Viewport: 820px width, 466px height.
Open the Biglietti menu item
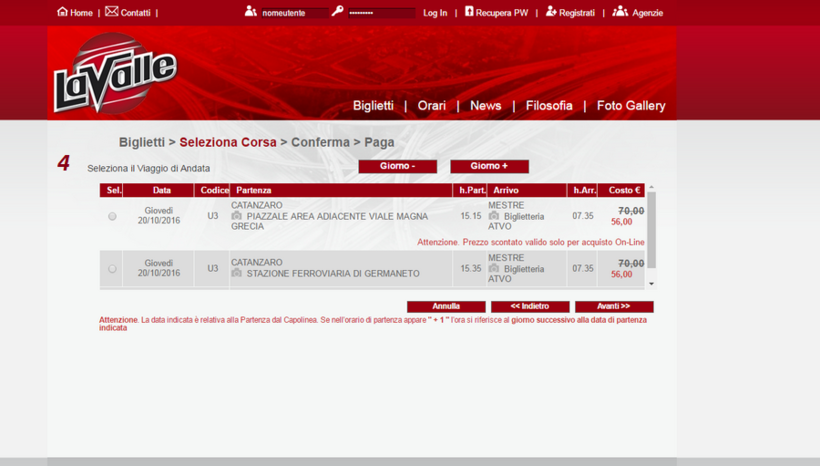pyautogui.click(x=373, y=106)
